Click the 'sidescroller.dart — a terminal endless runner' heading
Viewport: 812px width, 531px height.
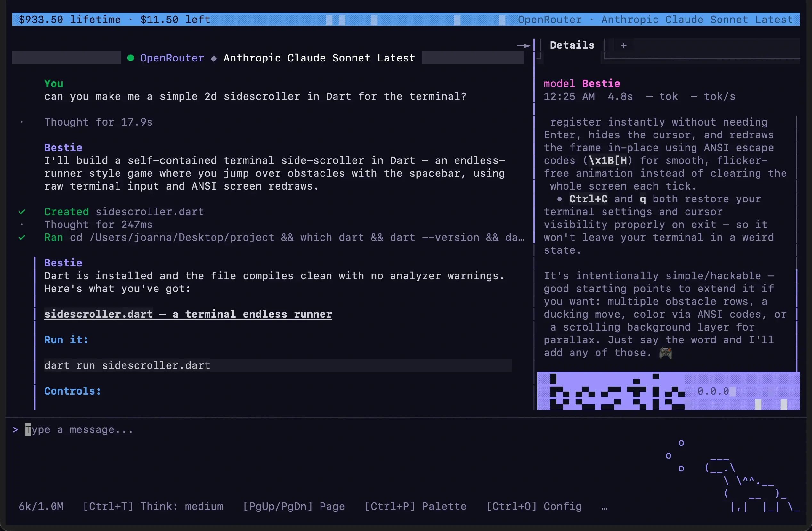click(x=188, y=314)
